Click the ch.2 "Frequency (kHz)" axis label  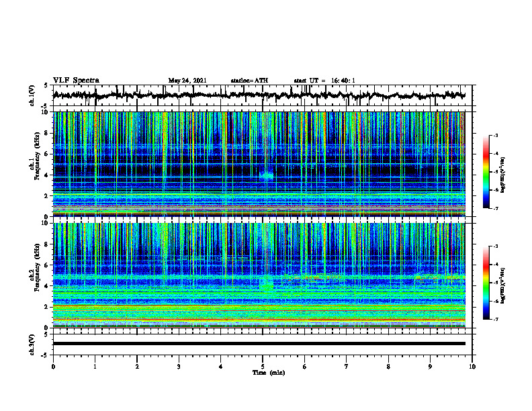tap(38, 267)
